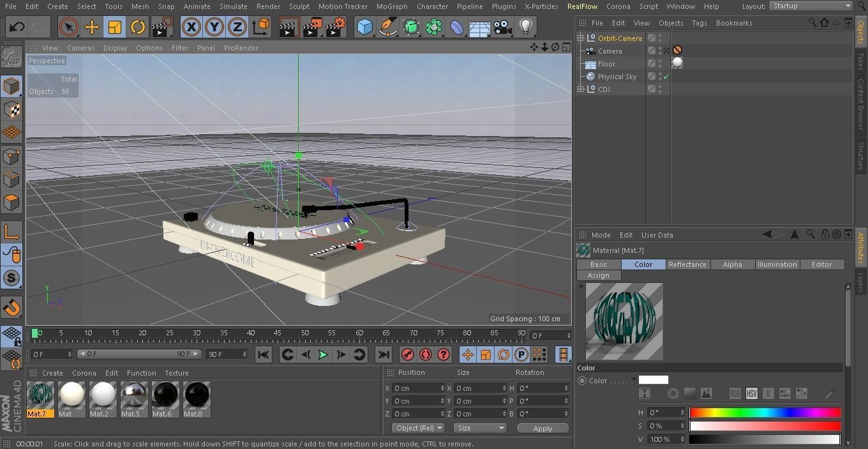Open Object Manager search magnifier icon

point(812,22)
